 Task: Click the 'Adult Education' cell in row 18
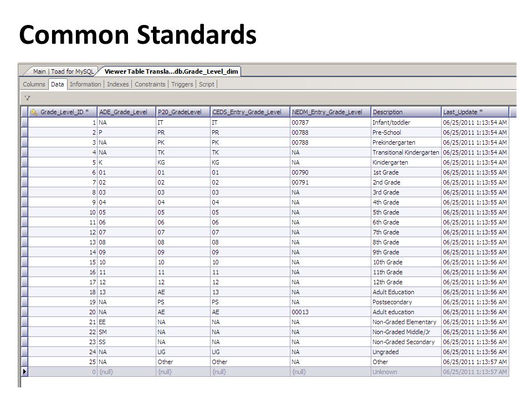406,292
